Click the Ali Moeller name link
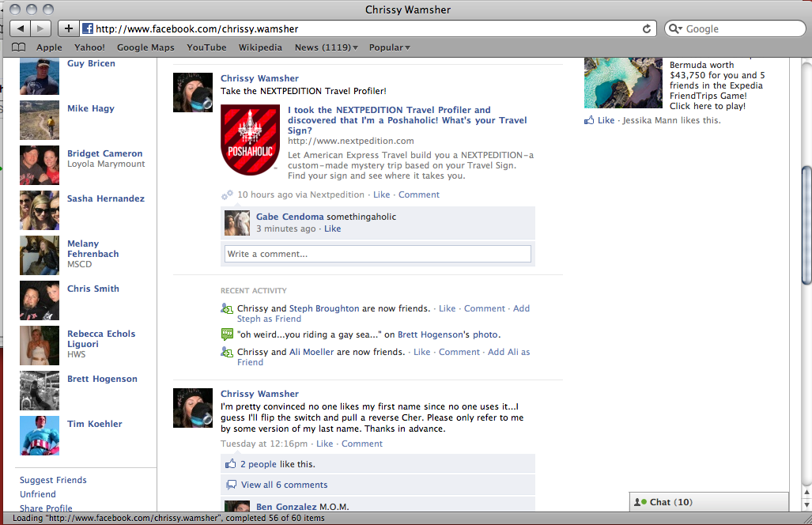The height and width of the screenshot is (525, 812). pyautogui.click(x=312, y=352)
